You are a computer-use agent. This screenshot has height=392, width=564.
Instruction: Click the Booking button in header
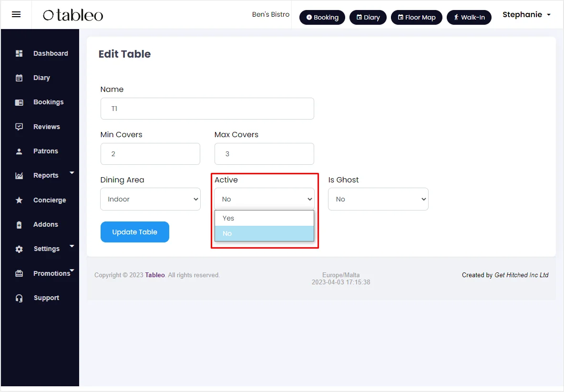[x=322, y=17]
